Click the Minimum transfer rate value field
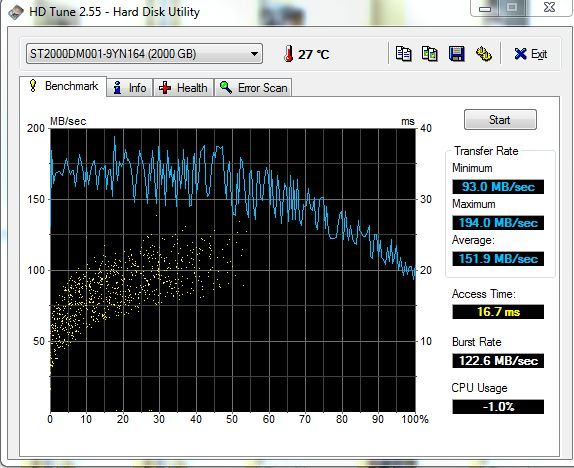574x468 pixels. 498,187
